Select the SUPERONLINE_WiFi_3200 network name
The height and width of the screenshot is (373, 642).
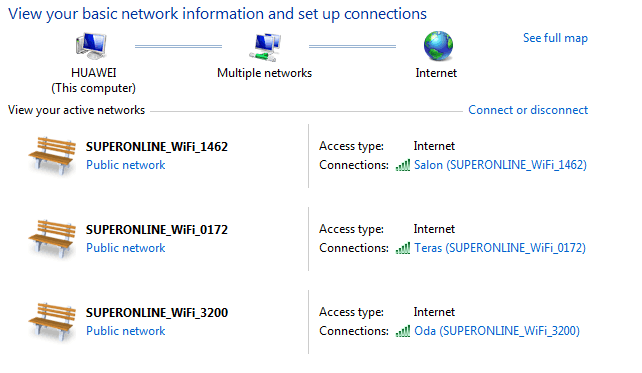pos(157,313)
